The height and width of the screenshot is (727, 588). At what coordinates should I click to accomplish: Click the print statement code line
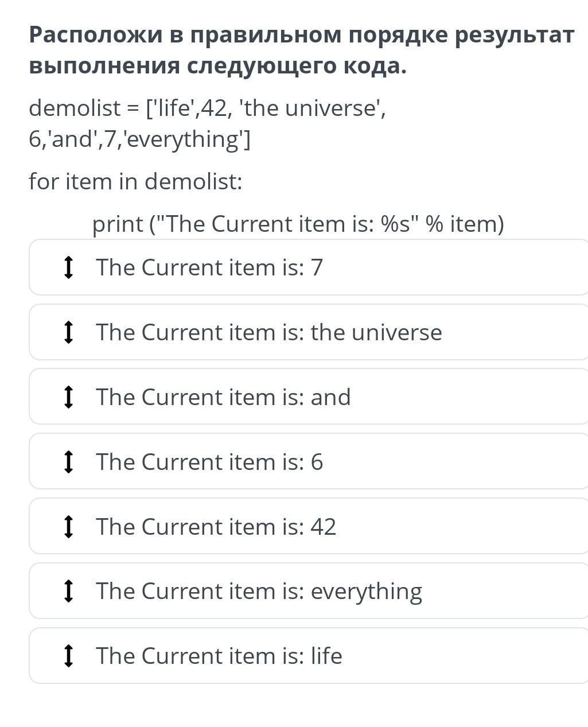click(298, 224)
